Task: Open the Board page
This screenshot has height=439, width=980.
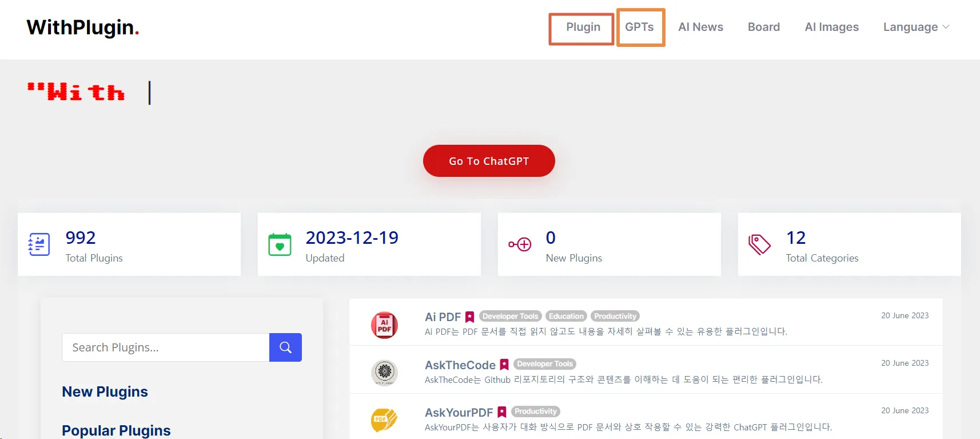Action: [764, 27]
